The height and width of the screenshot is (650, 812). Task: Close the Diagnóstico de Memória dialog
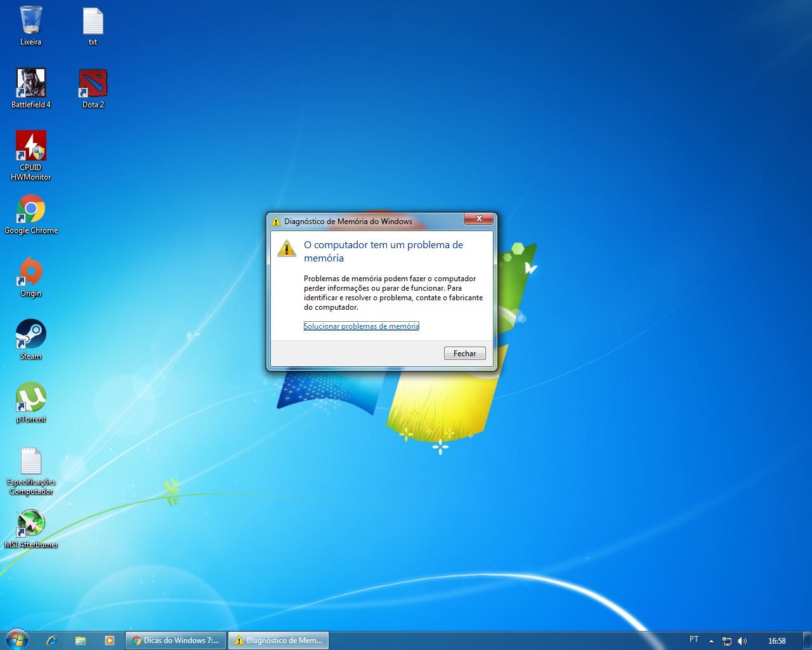click(x=479, y=218)
